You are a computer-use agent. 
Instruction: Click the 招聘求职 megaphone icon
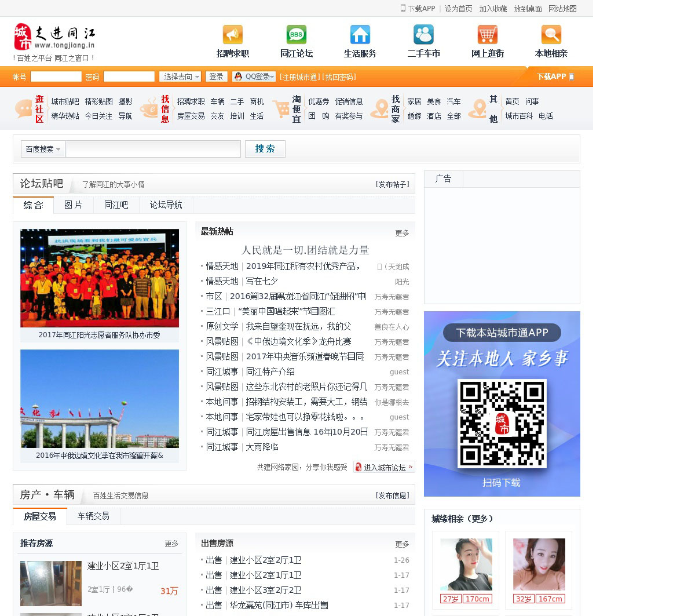point(233,35)
